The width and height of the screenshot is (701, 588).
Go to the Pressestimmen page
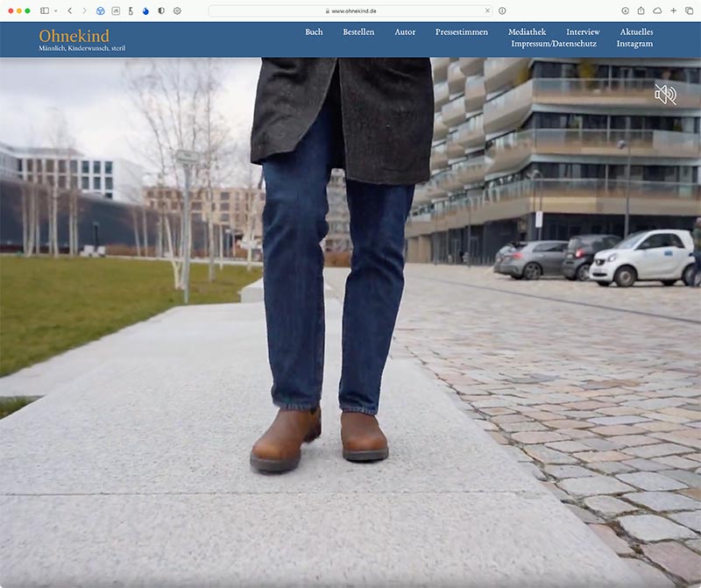tap(462, 32)
